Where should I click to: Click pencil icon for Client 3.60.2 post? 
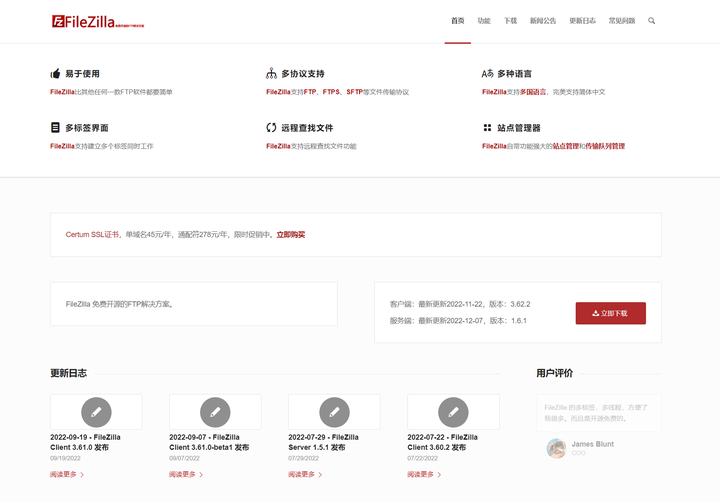453,412
